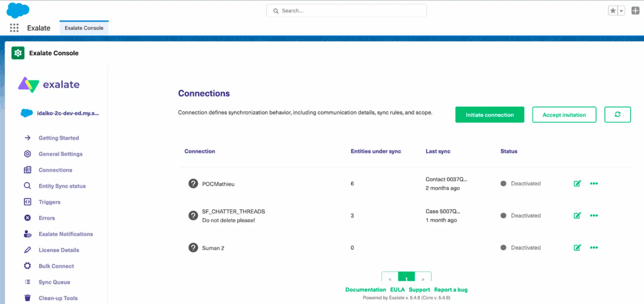The height and width of the screenshot is (304, 644).
Task: Click Exalate Console tab
Action: coord(84,27)
